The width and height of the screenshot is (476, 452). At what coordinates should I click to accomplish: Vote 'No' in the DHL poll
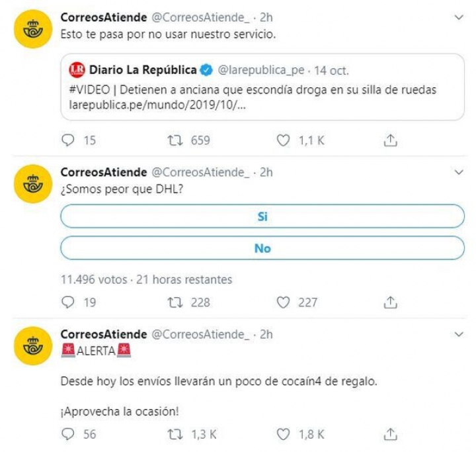coord(262,248)
